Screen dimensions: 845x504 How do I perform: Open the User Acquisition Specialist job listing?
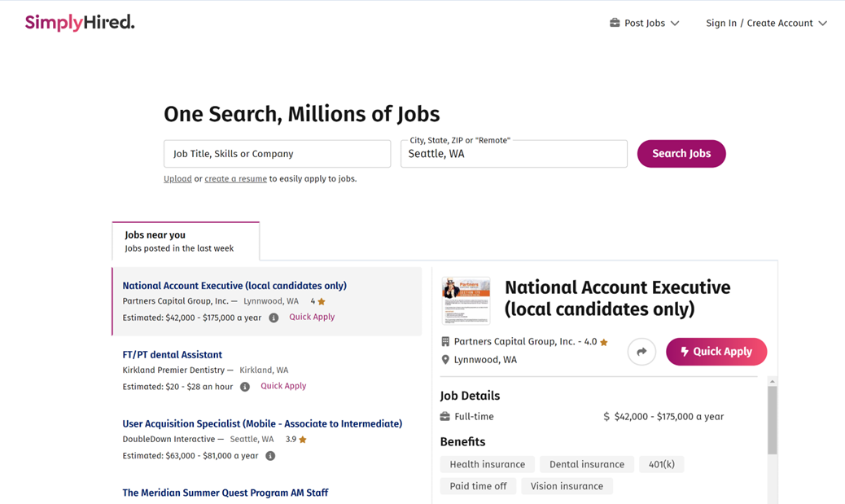coord(262,424)
